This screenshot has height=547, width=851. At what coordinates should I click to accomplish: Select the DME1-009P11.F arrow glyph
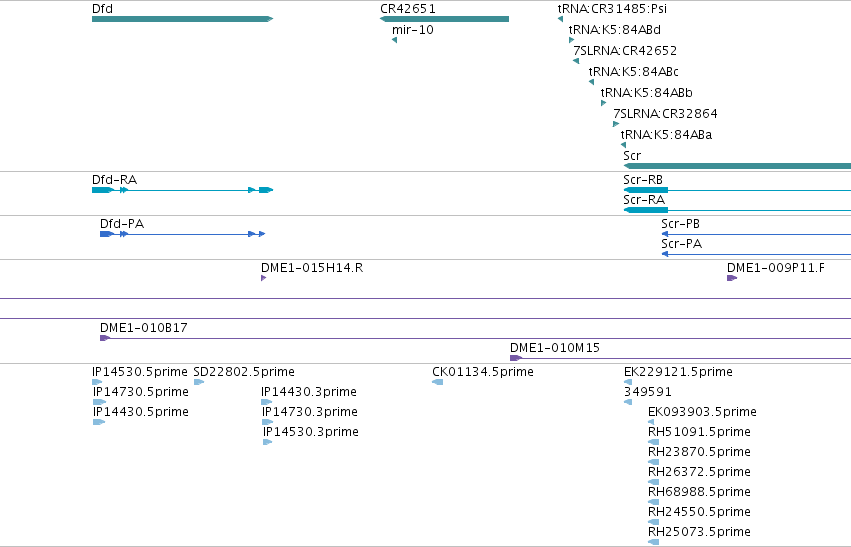(732, 278)
